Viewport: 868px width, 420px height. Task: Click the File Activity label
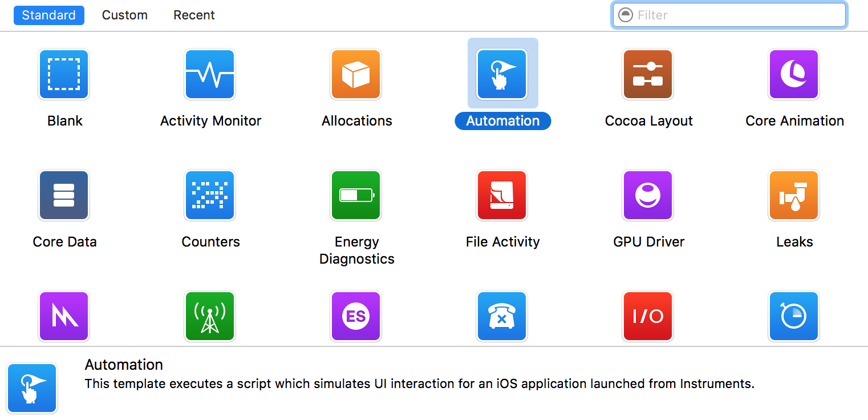coord(502,242)
